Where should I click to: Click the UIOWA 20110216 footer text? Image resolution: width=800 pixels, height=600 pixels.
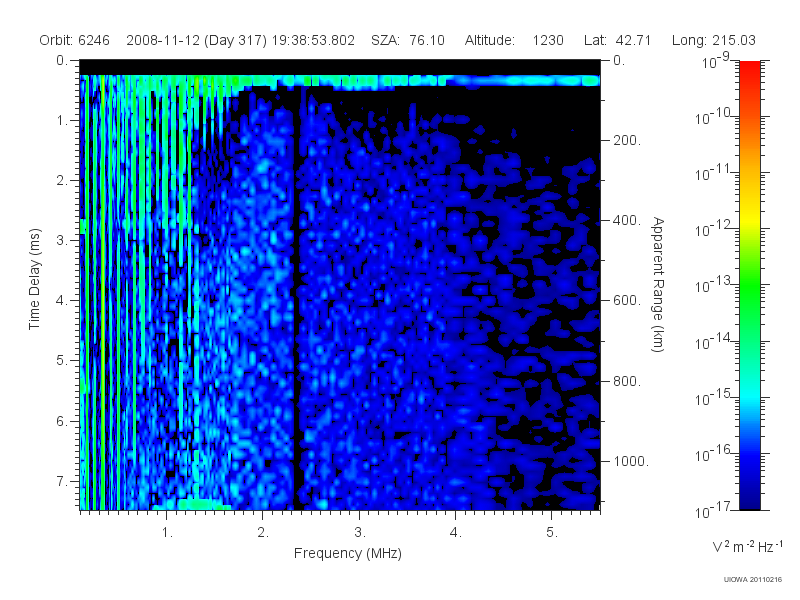(753, 580)
